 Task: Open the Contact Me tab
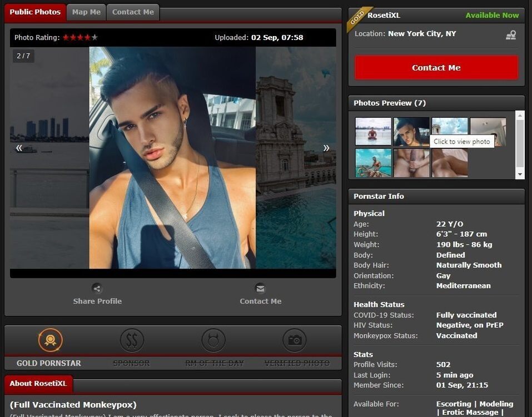pyautogui.click(x=133, y=12)
